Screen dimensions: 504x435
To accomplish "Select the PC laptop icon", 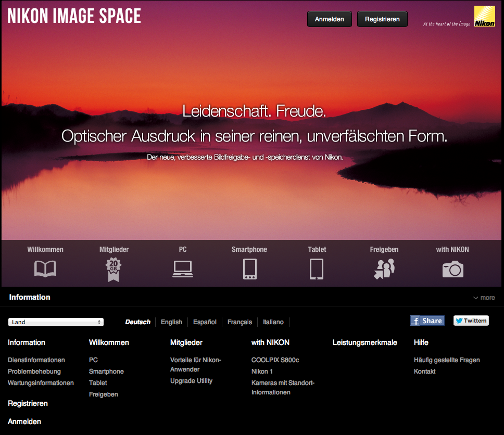I will point(183,268).
